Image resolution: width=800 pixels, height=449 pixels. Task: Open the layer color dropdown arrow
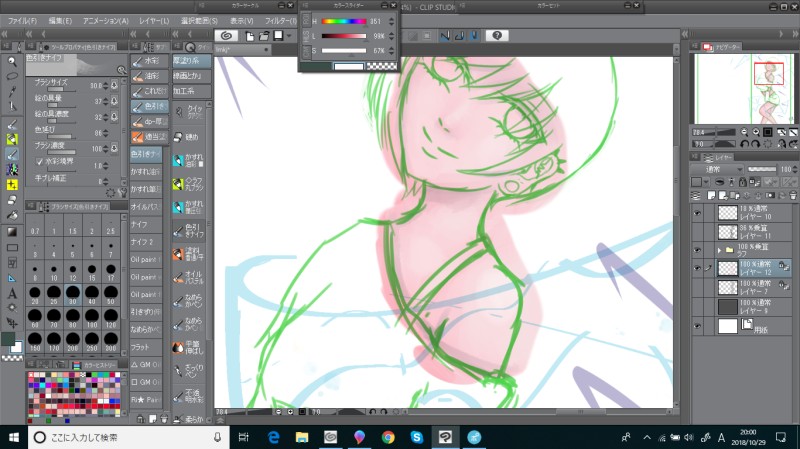[706, 182]
